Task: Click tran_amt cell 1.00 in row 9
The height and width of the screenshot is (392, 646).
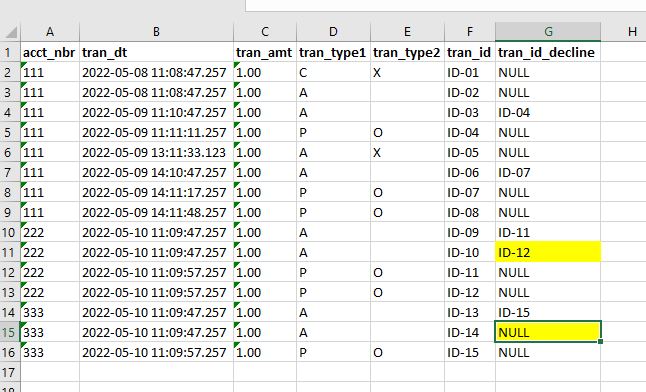Action: coord(265,212)
